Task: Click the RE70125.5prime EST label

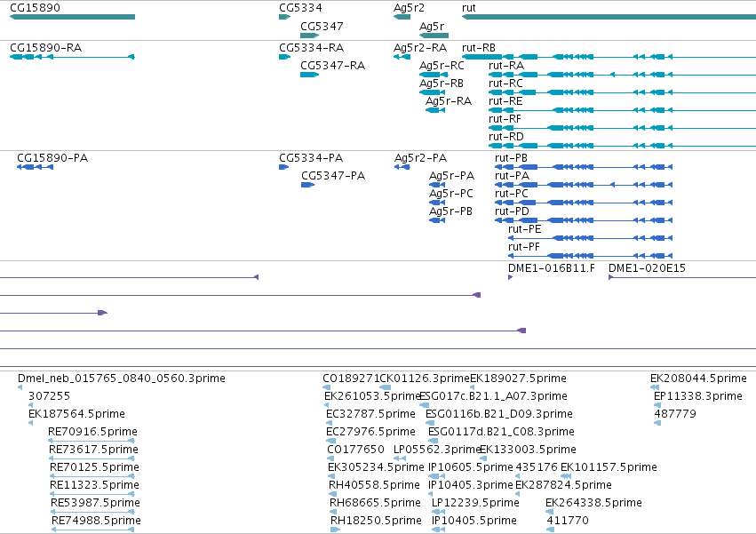Action: (x=94, y=468)
